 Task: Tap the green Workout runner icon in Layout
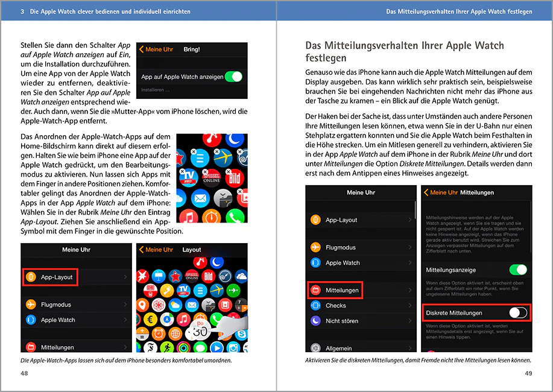(x=167, y=347)
